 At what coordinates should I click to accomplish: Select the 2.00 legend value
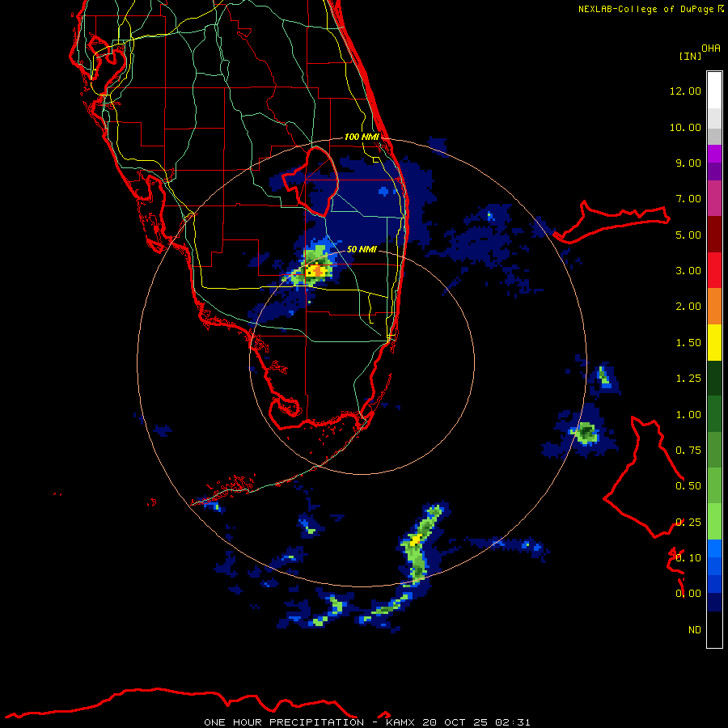(688, 307)
